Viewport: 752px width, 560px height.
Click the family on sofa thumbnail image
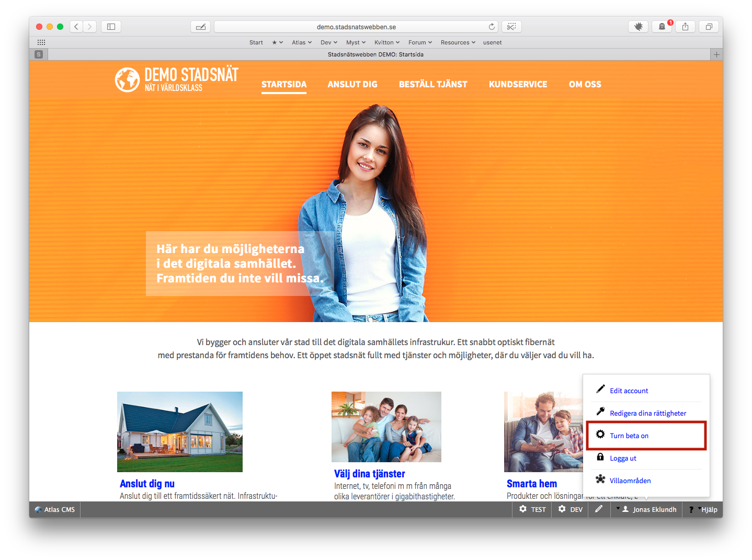386,427
